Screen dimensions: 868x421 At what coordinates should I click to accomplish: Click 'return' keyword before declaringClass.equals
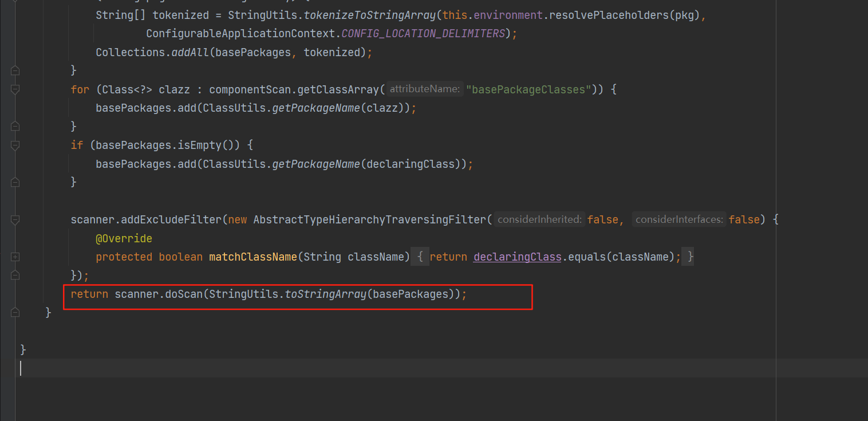(448, 257)
